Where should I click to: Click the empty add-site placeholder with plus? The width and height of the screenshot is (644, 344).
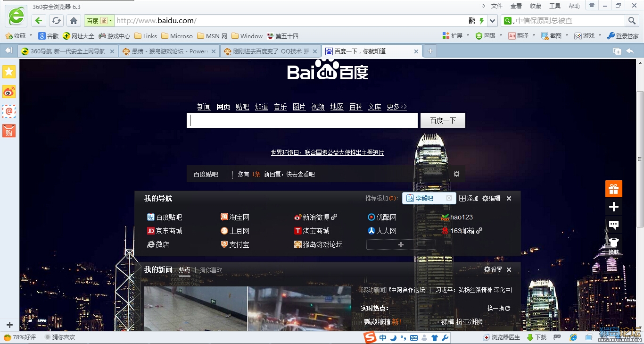[x=401, y=244]
